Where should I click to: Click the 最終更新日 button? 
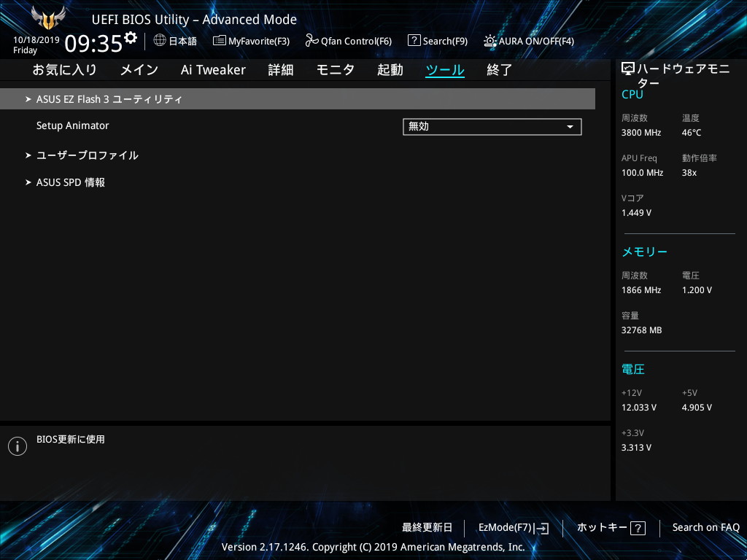point(427,528)
